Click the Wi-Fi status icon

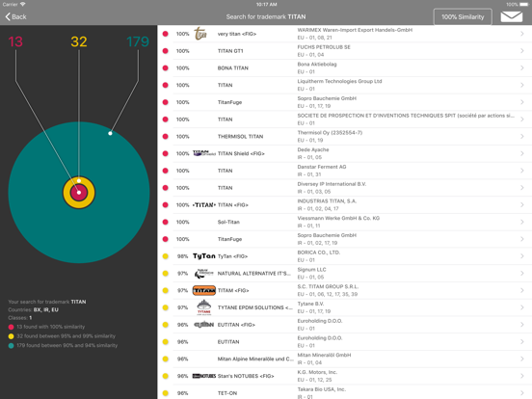(23, 4)
